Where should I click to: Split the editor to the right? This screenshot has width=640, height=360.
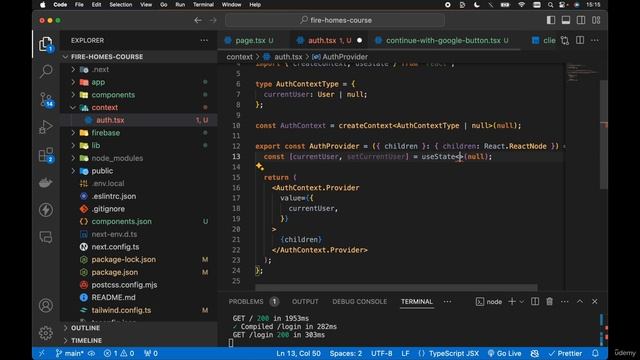580,40
